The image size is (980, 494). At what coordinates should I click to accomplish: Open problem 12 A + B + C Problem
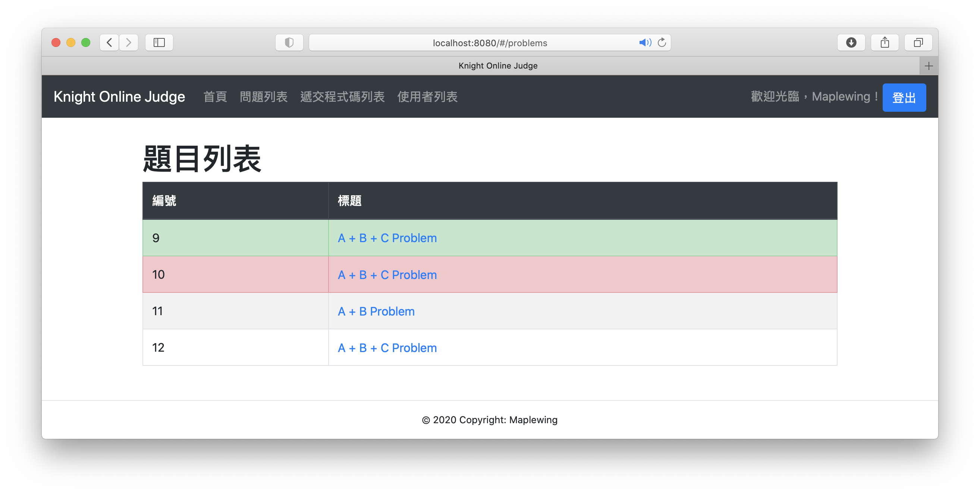coord(387,348)
